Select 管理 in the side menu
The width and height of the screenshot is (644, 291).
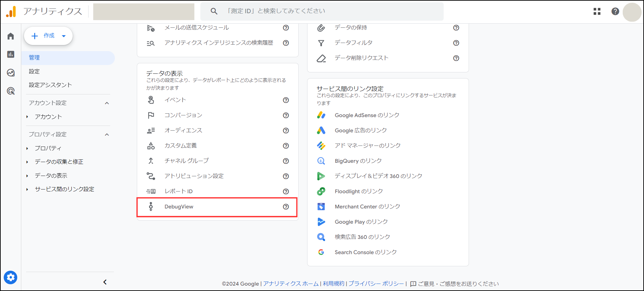click(68, 58)
